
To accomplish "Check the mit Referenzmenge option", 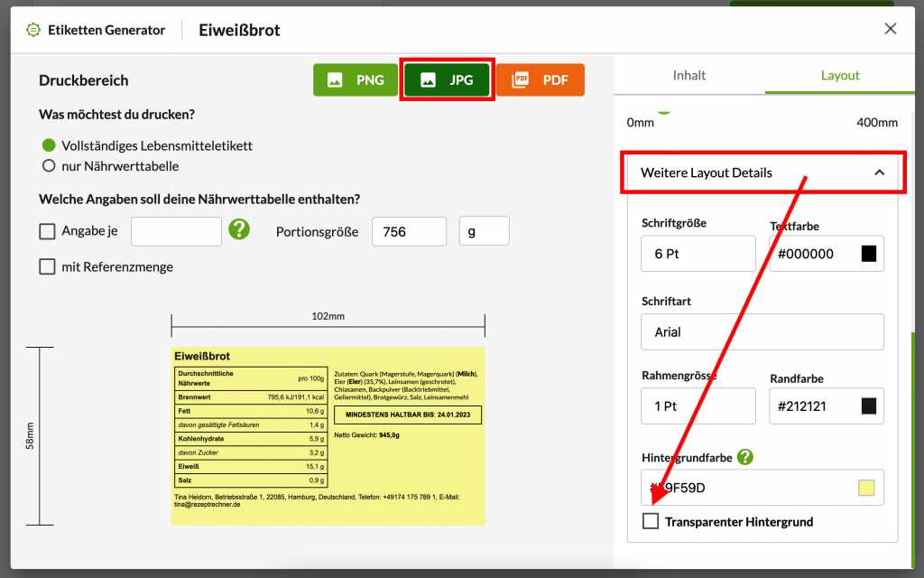I will [47, 266].
